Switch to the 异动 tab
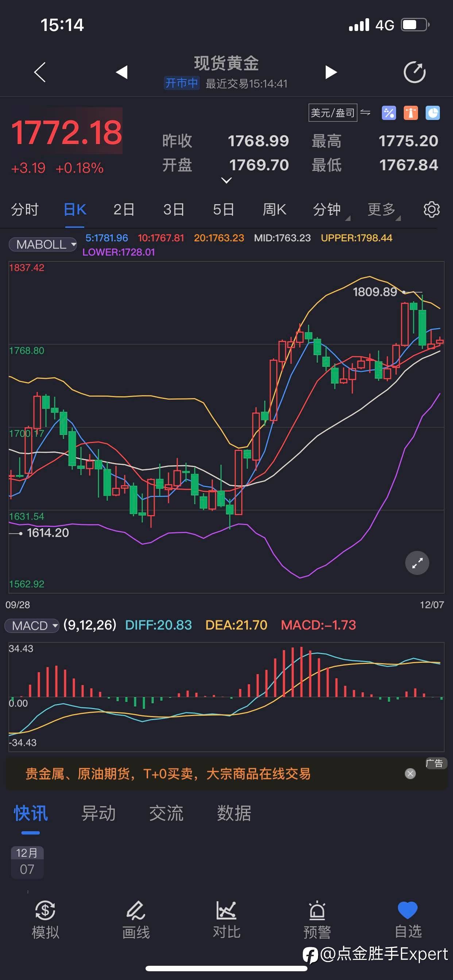The width and height of the screenshot is (453, 980). pos(98,813)
